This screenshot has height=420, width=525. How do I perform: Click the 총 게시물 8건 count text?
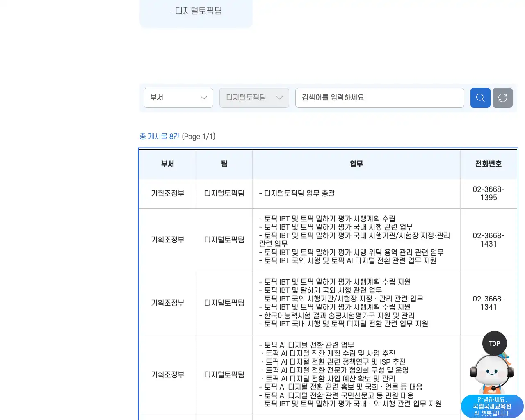[160, 136]
